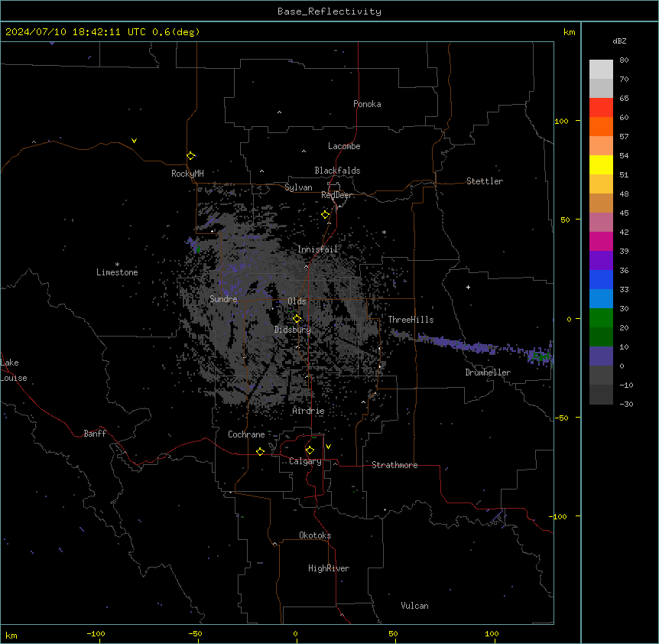Click the Didsbury label
Image resolution: width=659 pixels, height=644 pixels.
coord(293,330)
